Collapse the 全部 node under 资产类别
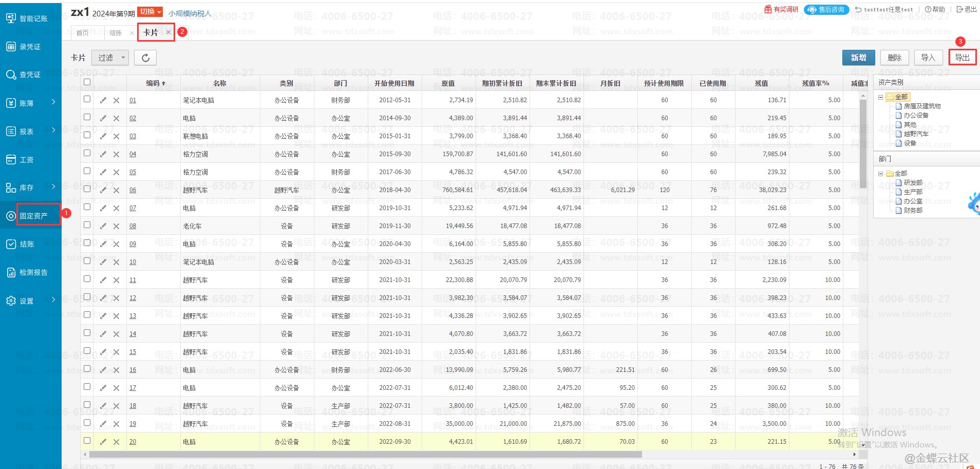Image resolution: width=980 pixels, height=469 pixels. pos(880,97)
